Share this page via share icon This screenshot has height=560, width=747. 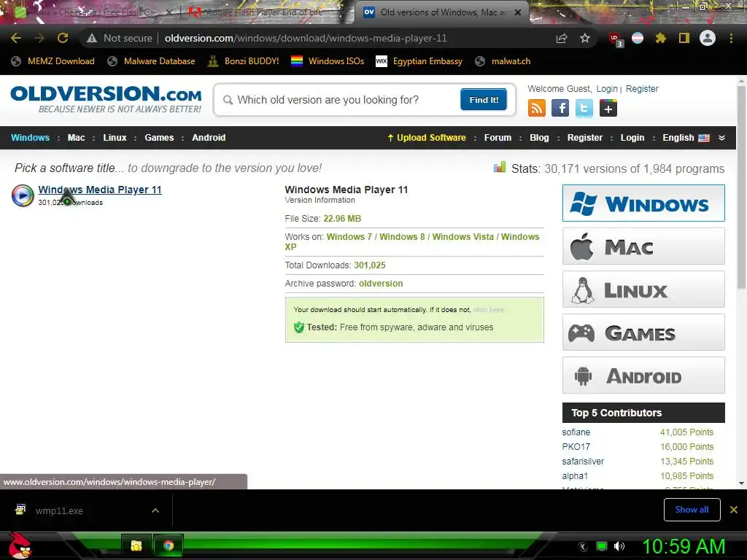[x=562, y=38]
